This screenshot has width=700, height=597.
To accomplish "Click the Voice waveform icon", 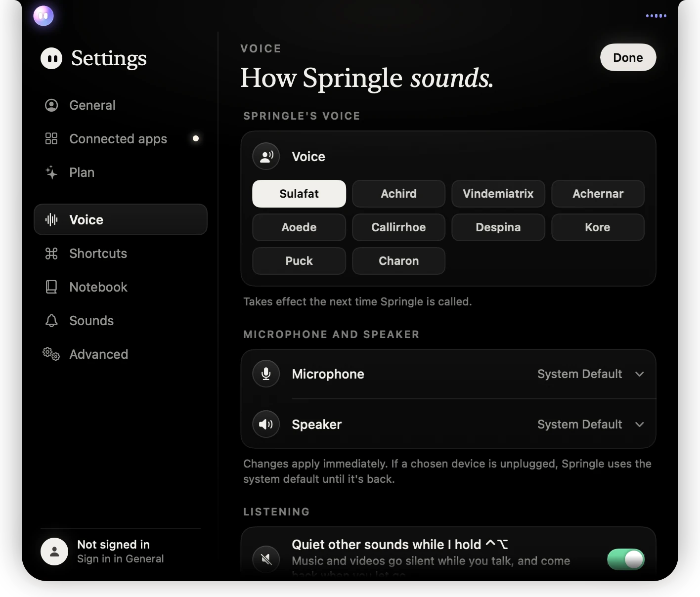I will point(51,219).
